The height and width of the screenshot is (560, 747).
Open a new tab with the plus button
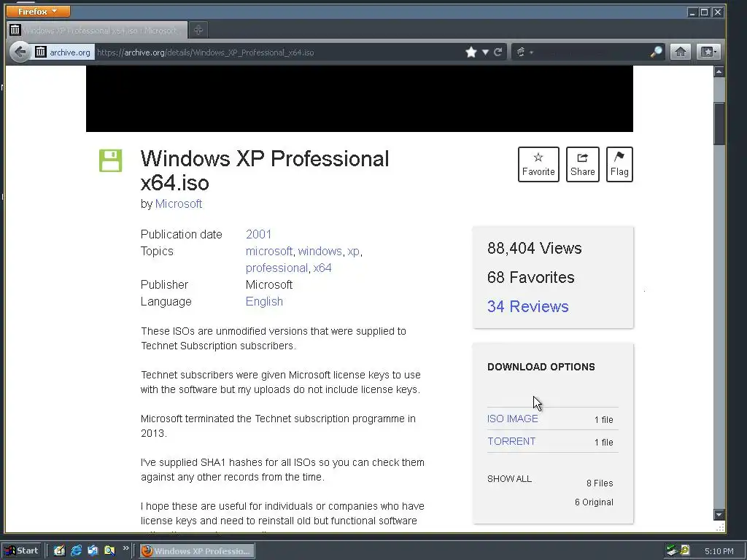coord(198,31)
